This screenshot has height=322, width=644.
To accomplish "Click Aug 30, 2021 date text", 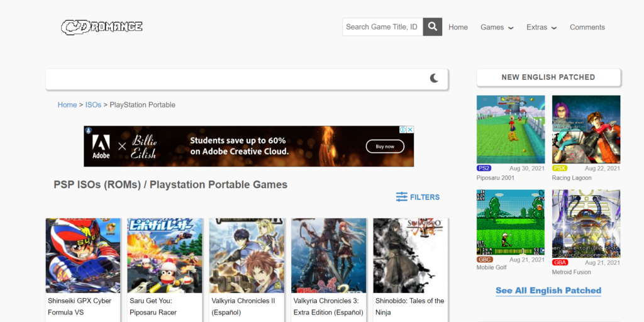I will pos(527,169).
